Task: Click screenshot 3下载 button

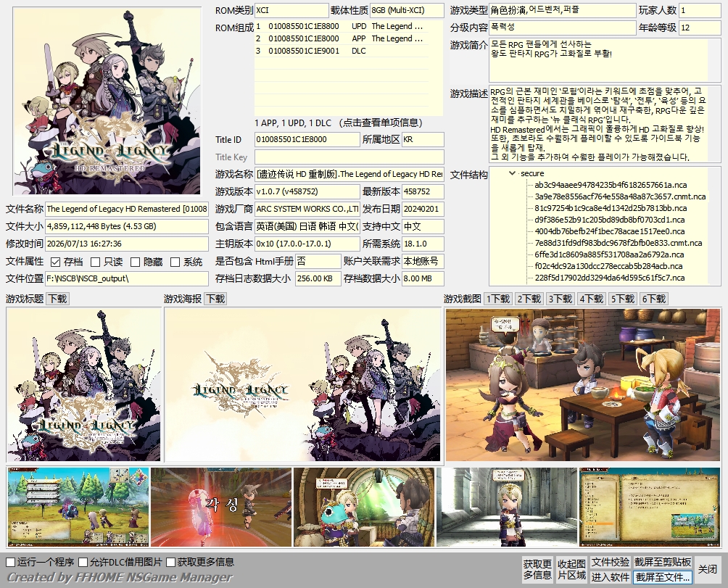Action: (x=561, y=299)
